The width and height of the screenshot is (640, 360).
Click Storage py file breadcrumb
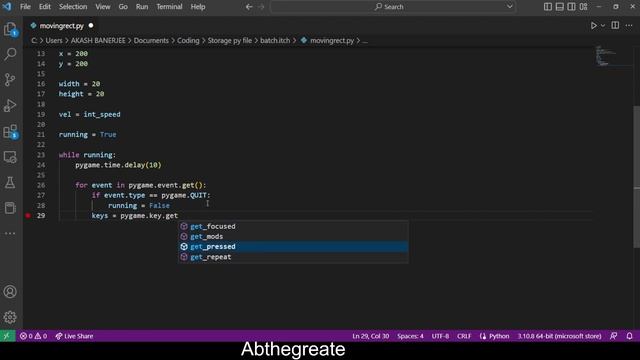(x=230, y=40)
